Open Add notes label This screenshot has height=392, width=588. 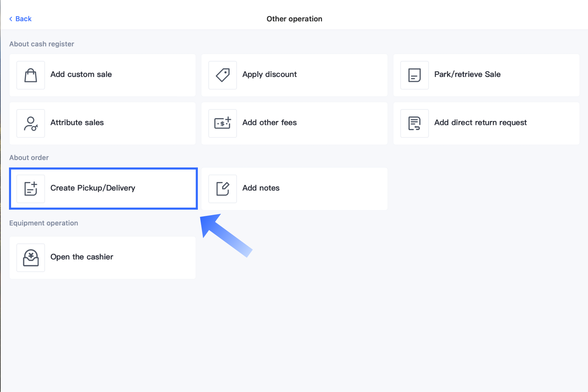pos(261,188)
